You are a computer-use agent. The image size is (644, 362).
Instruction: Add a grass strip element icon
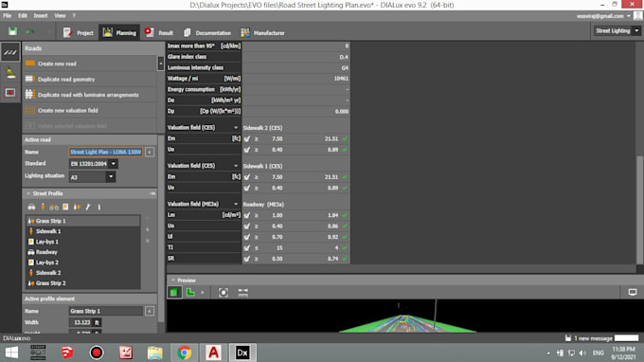(77, 208)
